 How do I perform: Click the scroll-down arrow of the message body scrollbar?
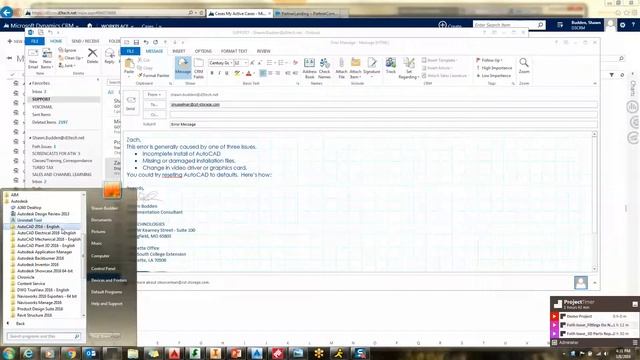click(x=594, y=269)
